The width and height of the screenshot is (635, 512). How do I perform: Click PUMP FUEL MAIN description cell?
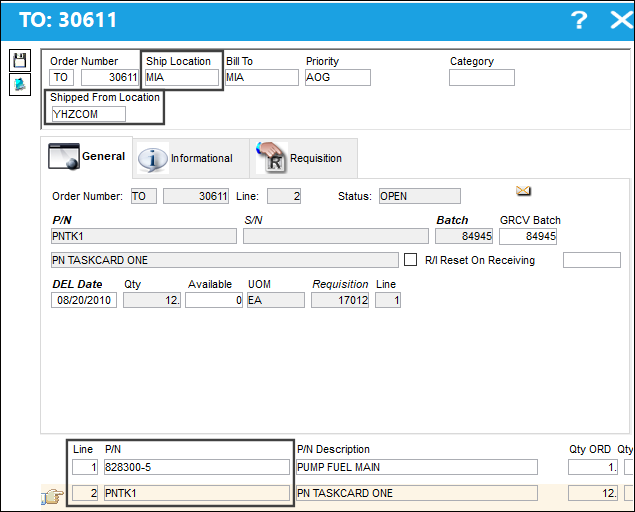pyautogui.click(x=417, y=467)
